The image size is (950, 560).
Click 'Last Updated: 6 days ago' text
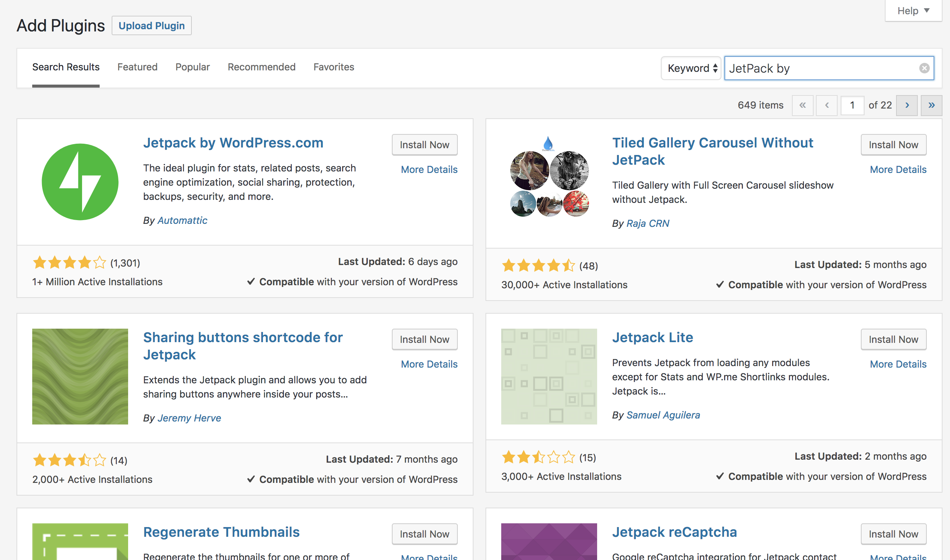tap(397, 262)
